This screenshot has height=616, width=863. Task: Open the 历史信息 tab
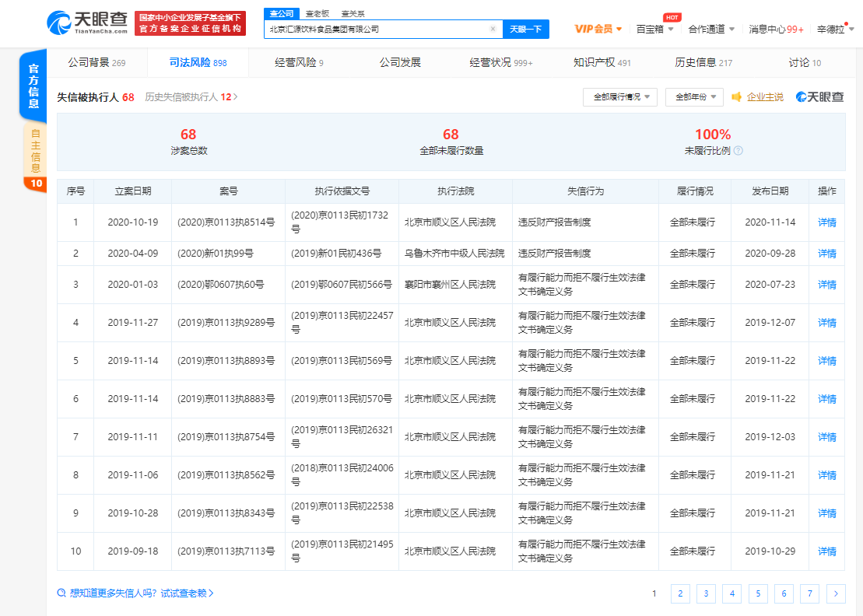coord(703,63)
